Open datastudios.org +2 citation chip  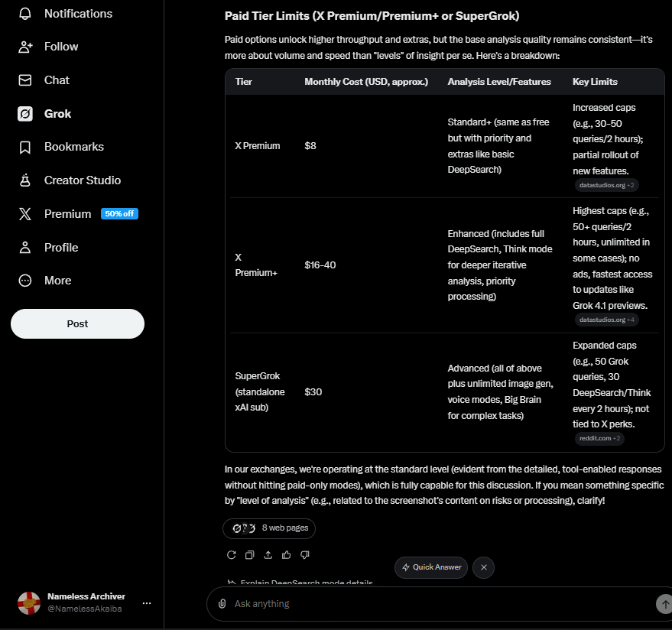point(606,185)
